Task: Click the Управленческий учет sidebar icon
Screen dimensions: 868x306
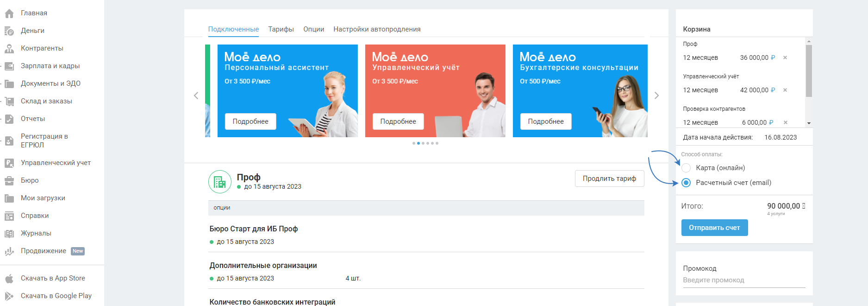Action: [9, 163]
